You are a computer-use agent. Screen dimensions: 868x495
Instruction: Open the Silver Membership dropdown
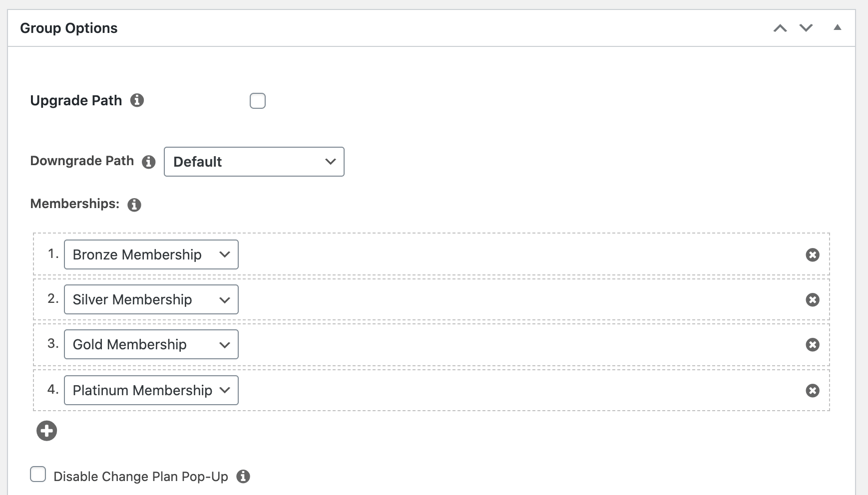pyautogui.click(x=151, y=299)
